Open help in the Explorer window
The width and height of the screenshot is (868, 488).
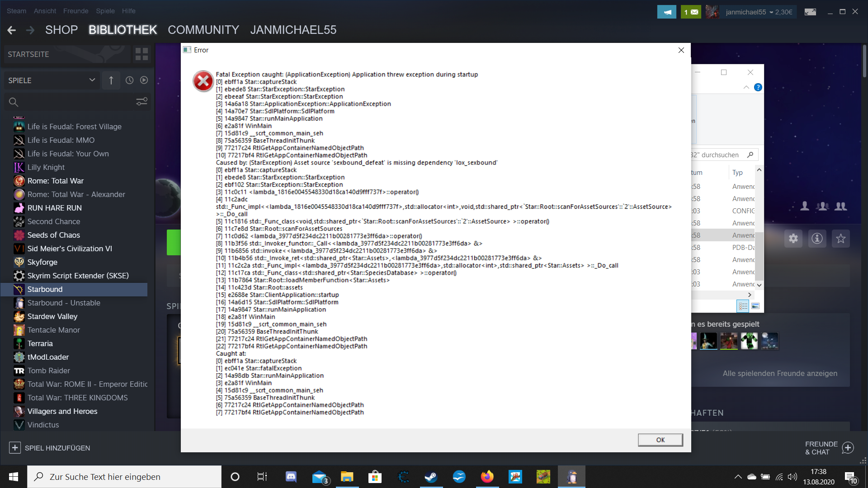click(x=758, y=87)
